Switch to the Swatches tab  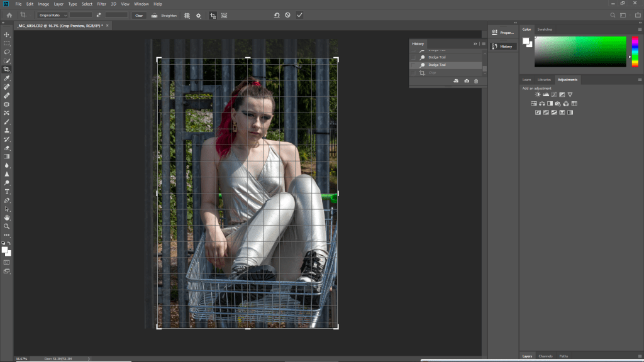(x=544, y=29)
